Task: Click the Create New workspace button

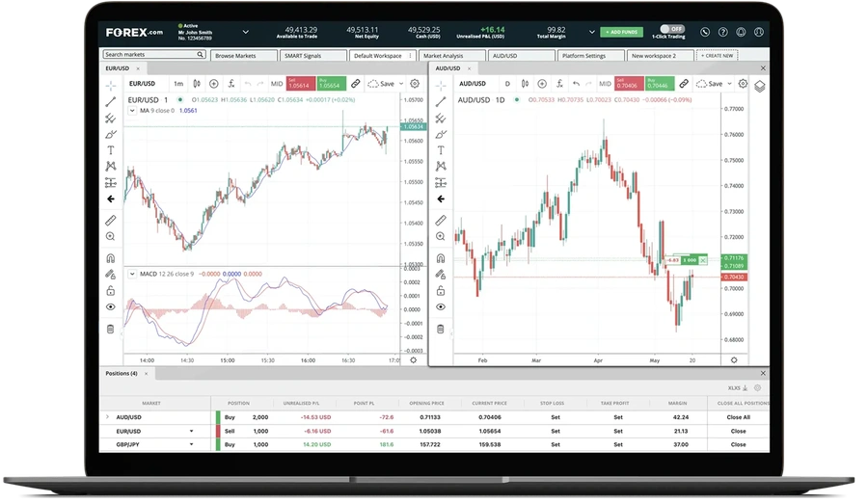Action: coord(717,55)
